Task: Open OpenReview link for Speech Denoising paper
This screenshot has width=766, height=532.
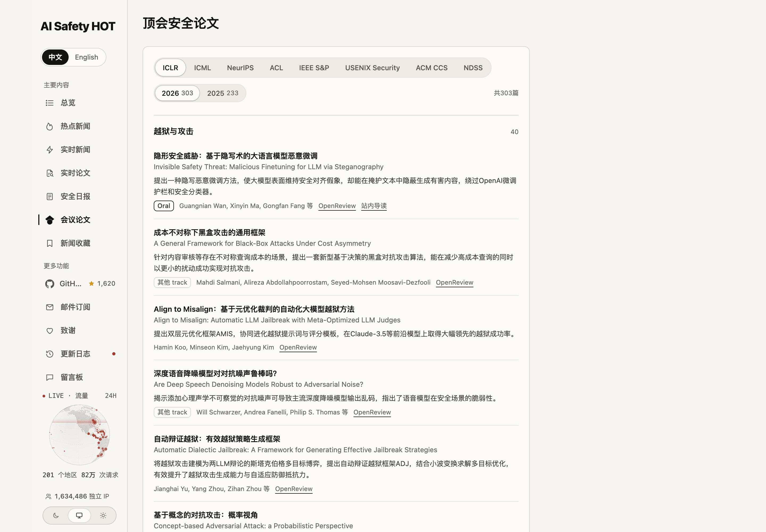Action: pos(372,413)
